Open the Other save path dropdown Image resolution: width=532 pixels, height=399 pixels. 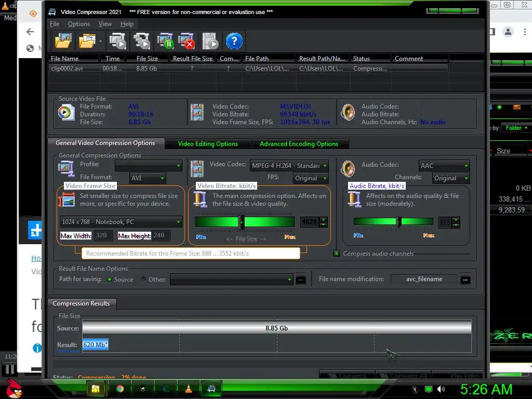pos(231,280)
